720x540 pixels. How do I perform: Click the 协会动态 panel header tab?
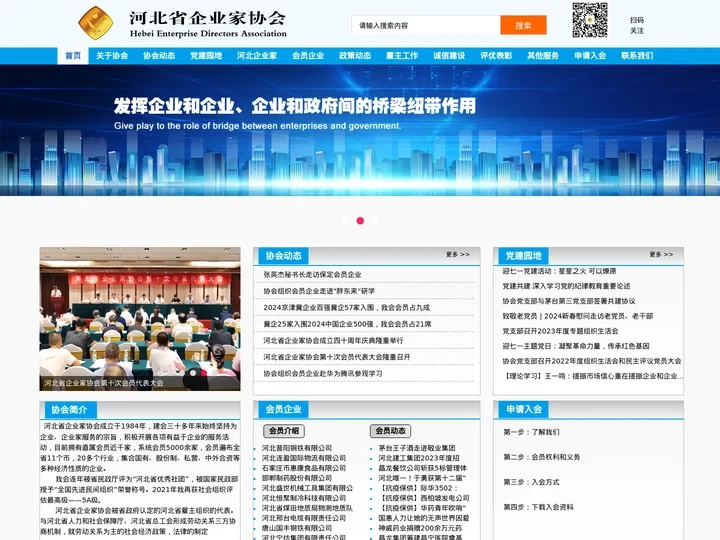click(283, 256)
